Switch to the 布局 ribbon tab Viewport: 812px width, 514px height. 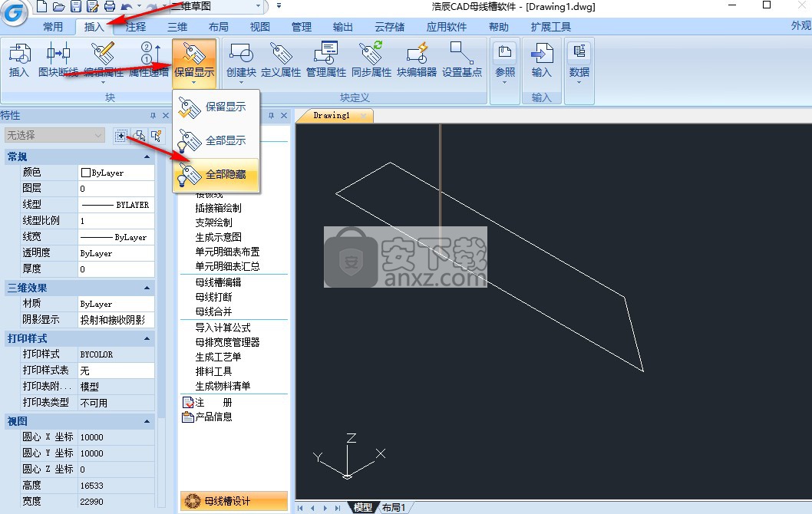[x=219, y=27]
